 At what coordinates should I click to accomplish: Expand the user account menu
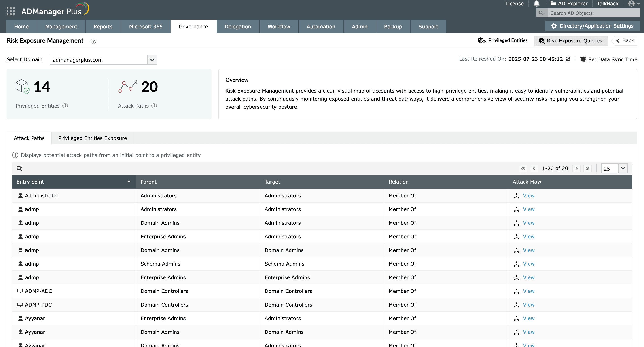coord(633,4)
